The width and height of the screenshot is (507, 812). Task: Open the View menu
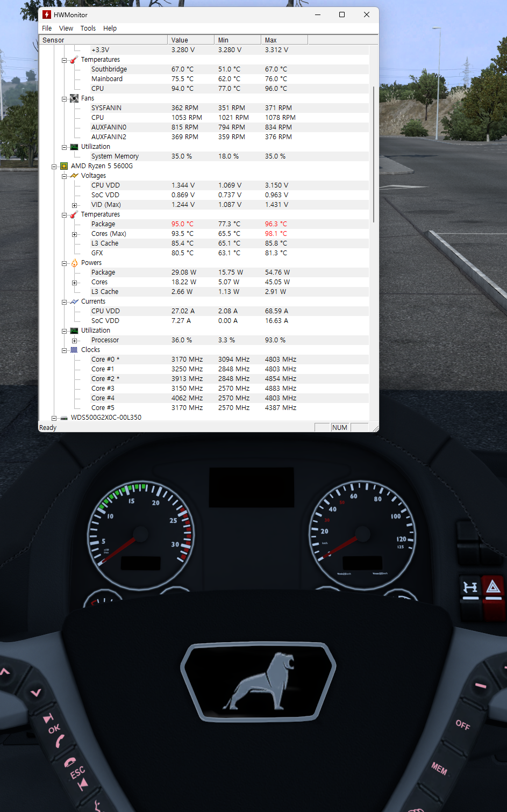[x=66, y=28]
